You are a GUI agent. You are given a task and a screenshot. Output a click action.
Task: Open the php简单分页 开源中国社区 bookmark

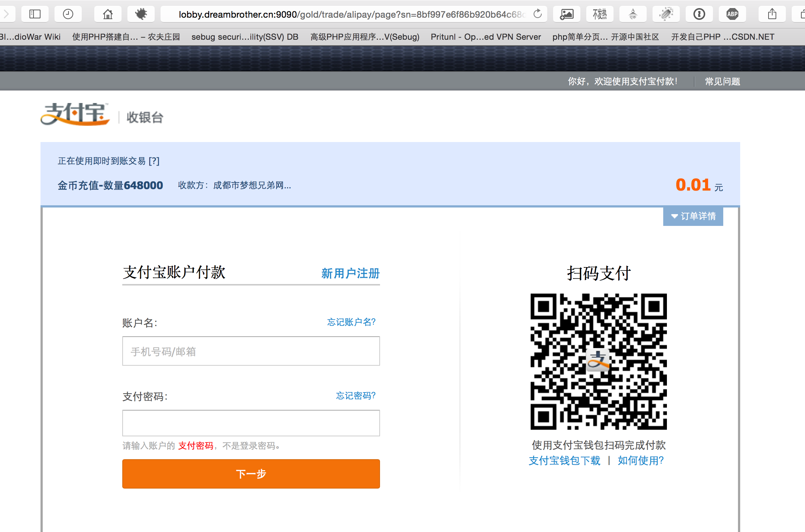[606, 37]
